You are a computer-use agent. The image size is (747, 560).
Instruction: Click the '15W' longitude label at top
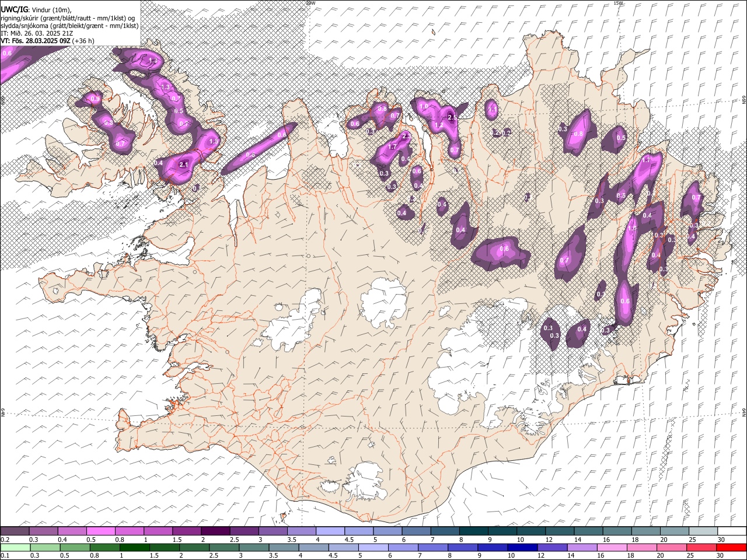(x=619, y=3)
